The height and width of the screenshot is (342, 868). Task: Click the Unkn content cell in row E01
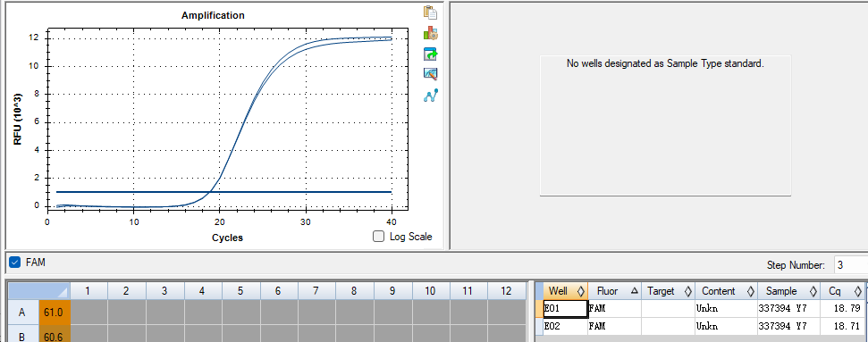pyautogui.click(x=725, y=309)
